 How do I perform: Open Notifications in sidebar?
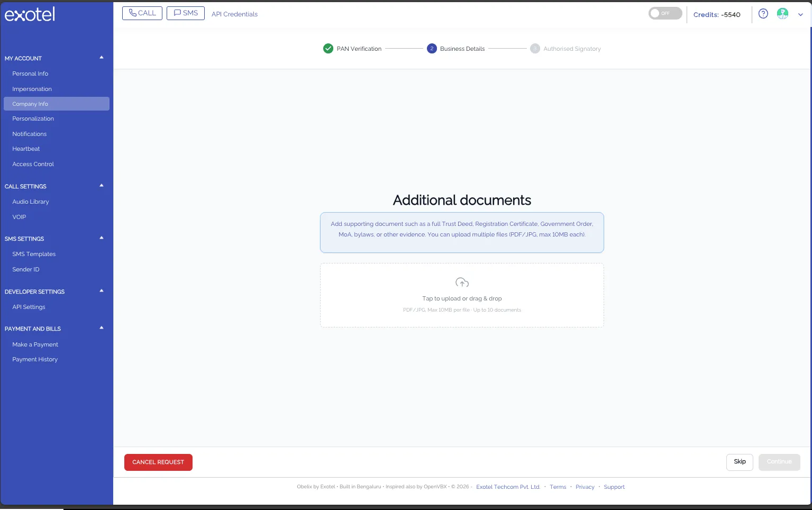tap(30, 134)
